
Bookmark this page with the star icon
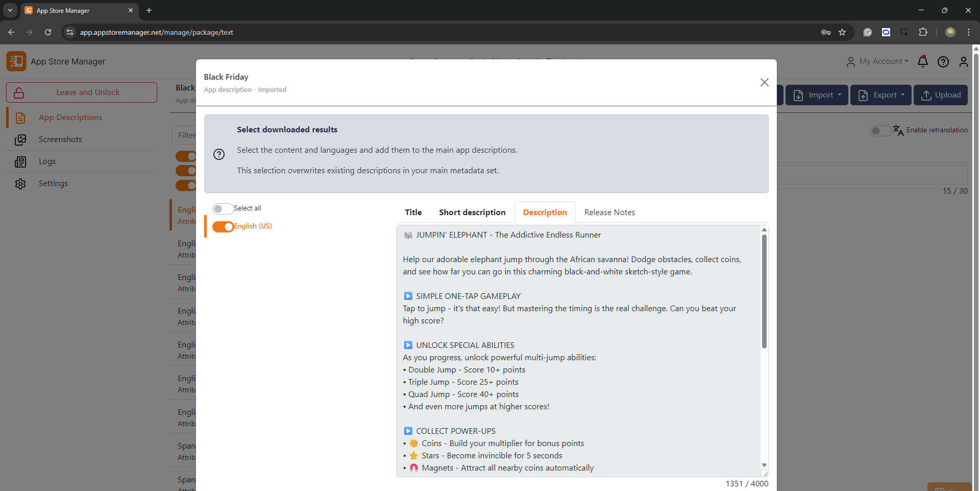click(842, 32)
